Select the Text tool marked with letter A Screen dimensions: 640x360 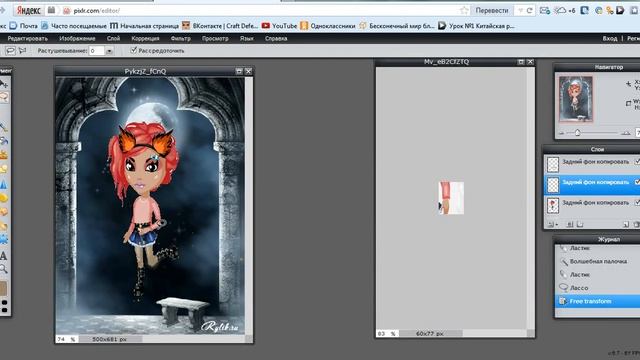click(x=3, y=256)
